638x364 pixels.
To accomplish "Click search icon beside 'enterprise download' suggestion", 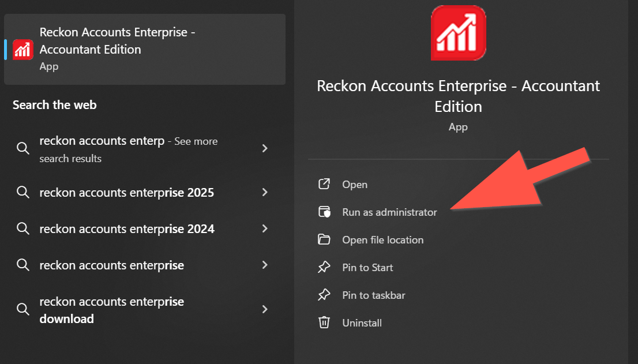I will pos(23,309).
